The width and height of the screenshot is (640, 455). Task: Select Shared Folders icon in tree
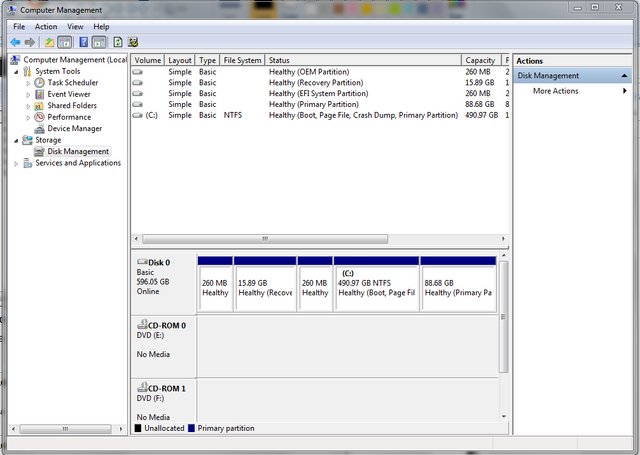39,106
